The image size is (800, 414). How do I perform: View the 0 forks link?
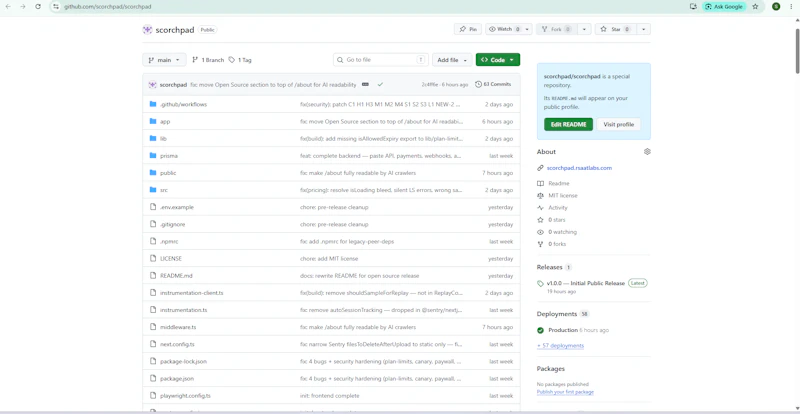pyautogui.click(x=557, y=244)
